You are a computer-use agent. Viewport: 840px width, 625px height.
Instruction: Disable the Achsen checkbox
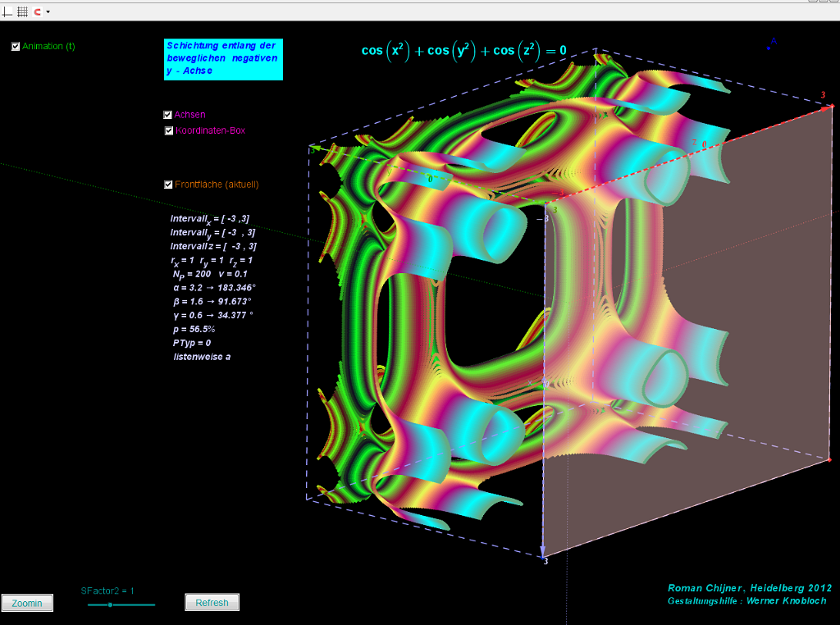(x=168, y=115)
